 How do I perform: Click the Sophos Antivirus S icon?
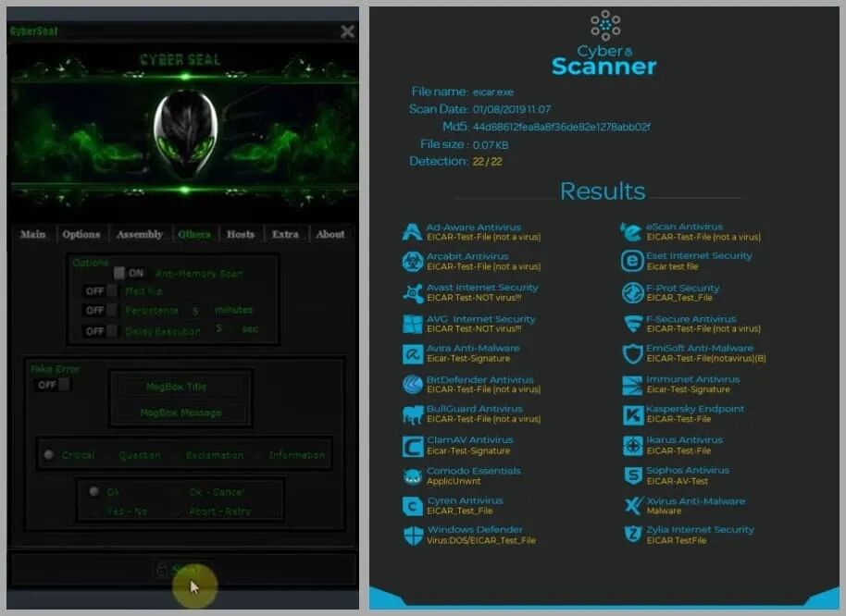pyautogui.click(x=633, y=476)
